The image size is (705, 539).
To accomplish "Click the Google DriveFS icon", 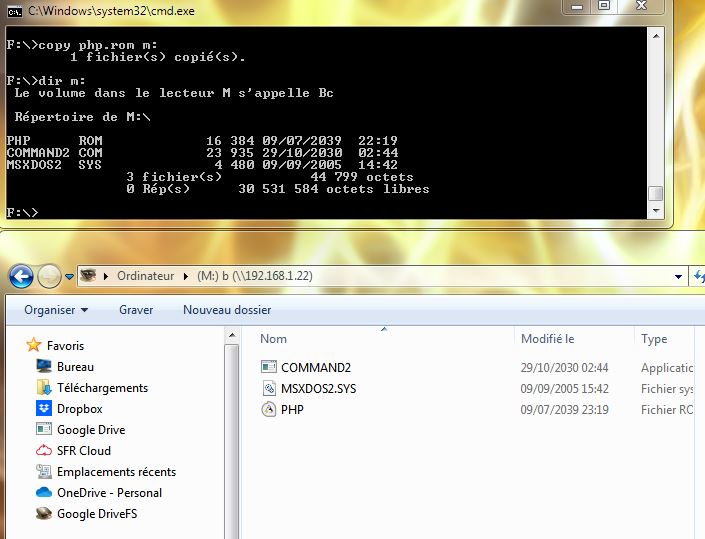I will click(x=44, y=513).
